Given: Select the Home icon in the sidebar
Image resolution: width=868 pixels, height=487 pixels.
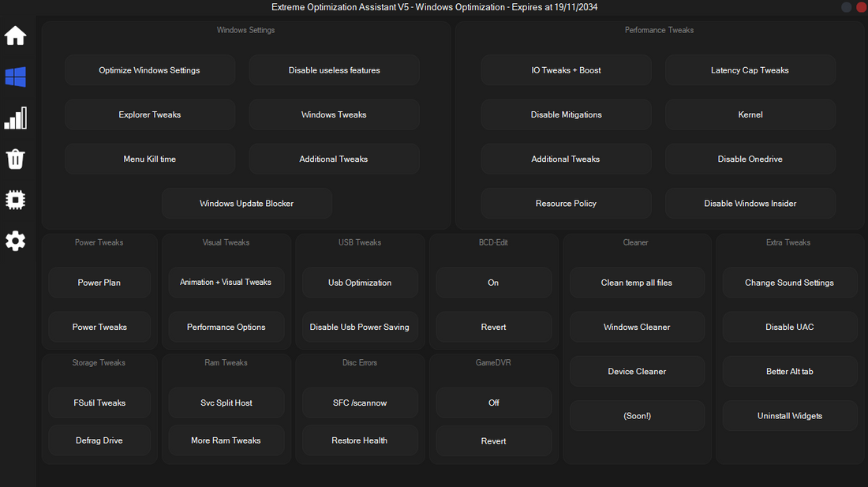Looking at the screenshot, I should 15,36.
